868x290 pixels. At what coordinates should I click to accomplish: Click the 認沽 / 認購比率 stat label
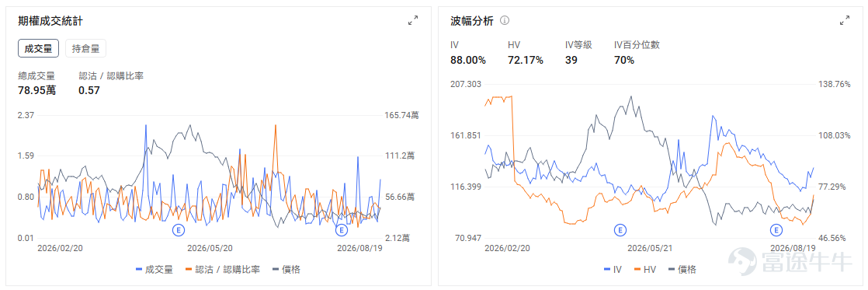click(111, 75)
